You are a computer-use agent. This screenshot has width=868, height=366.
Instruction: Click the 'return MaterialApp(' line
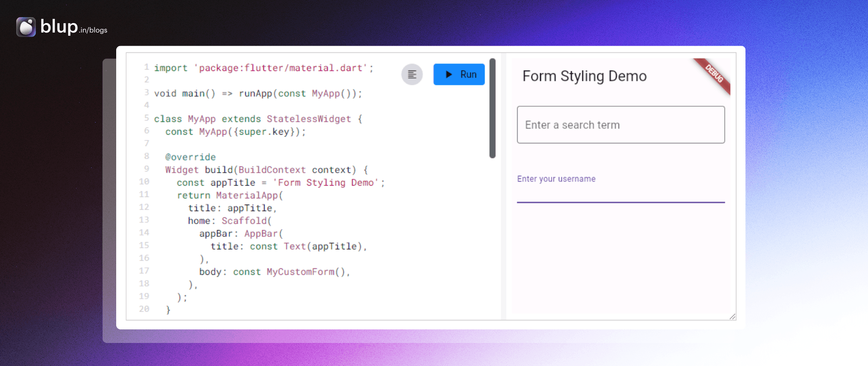pyautogui.click(x=230, y=195)
